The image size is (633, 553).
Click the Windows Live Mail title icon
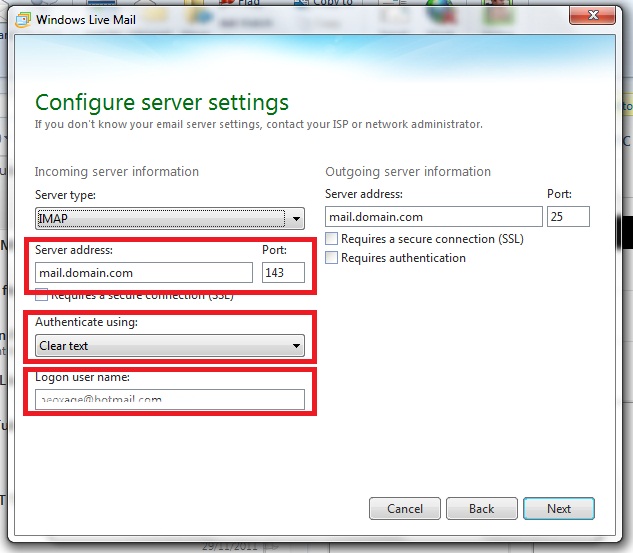23,20
